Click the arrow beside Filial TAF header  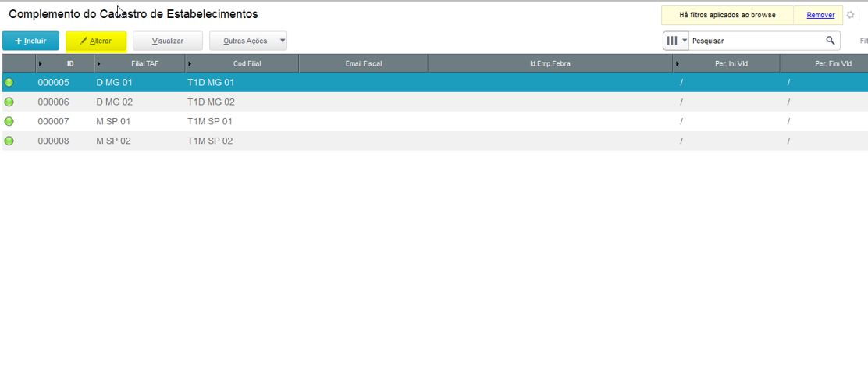point(99,64)
